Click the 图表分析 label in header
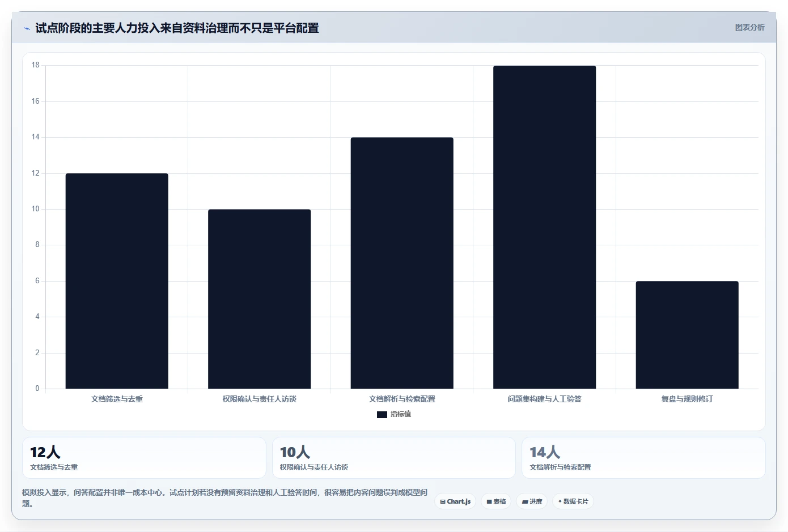788x532 pixels. tap(749, 27)
